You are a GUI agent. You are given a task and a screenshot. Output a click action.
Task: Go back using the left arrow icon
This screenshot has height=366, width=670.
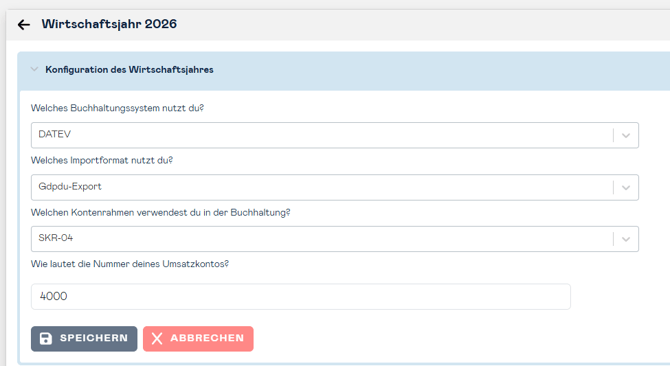pos(24,25)
